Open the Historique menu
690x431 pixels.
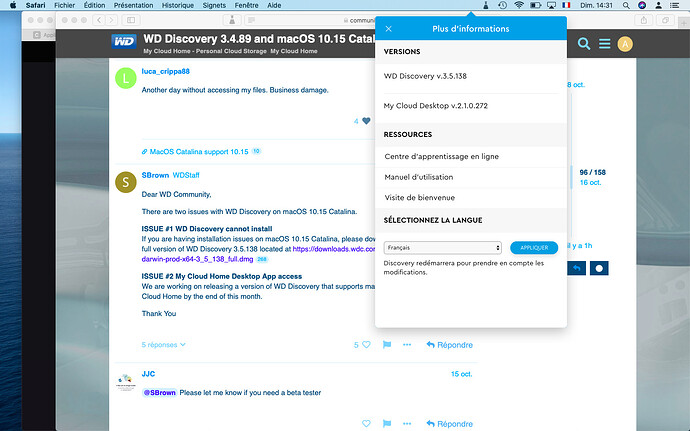click(178, 5)
